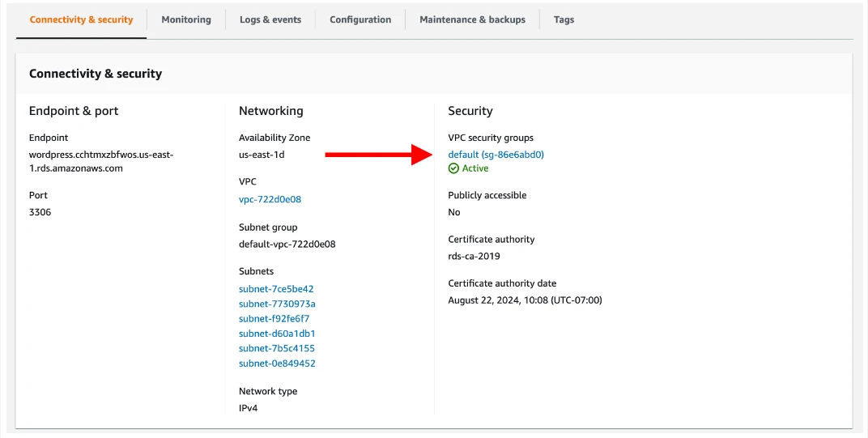Click the Security section heading
The image size is (868, 438).
click(470, 111)
